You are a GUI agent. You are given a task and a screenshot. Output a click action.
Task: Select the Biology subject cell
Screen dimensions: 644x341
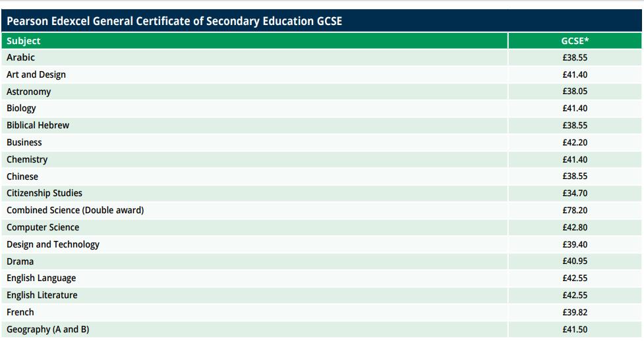point(254,109)
